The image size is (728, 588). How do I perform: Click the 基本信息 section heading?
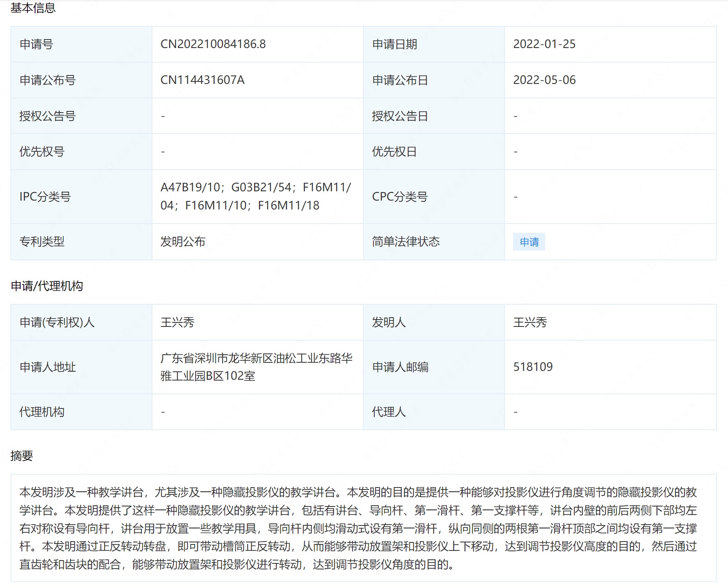click(33, 8)
